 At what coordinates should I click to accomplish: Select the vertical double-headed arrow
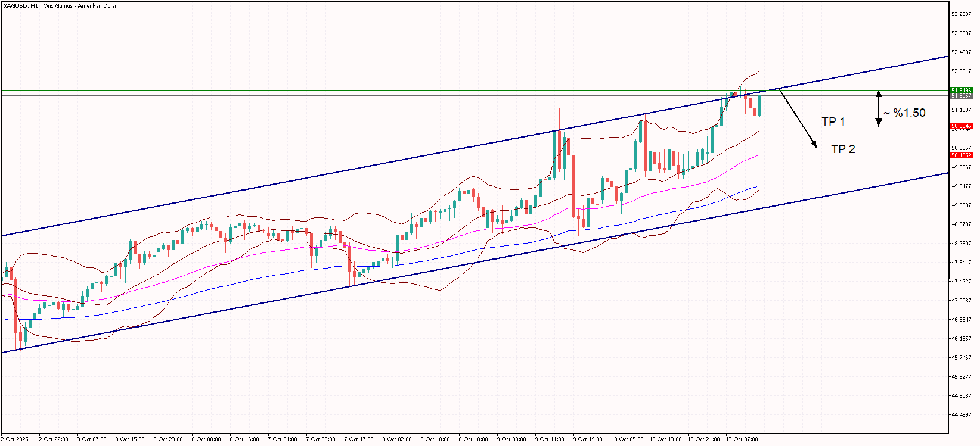point(878,108)
